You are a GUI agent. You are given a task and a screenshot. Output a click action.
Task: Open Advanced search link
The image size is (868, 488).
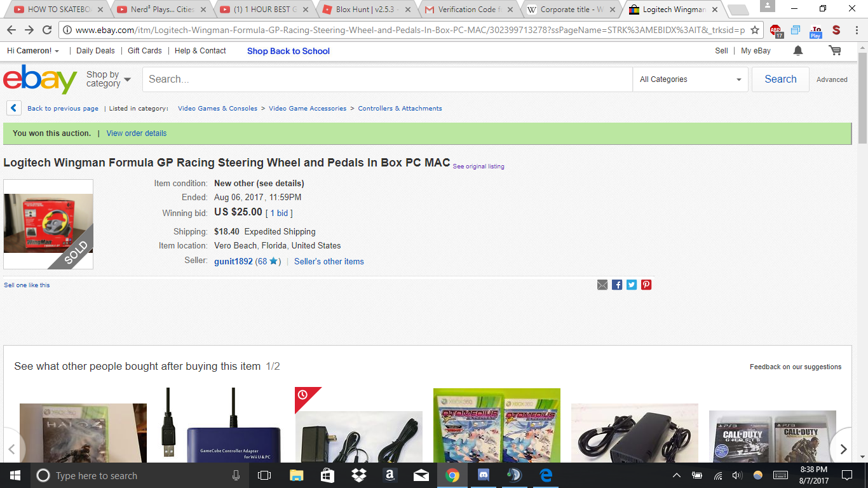(x=832, y=79)
